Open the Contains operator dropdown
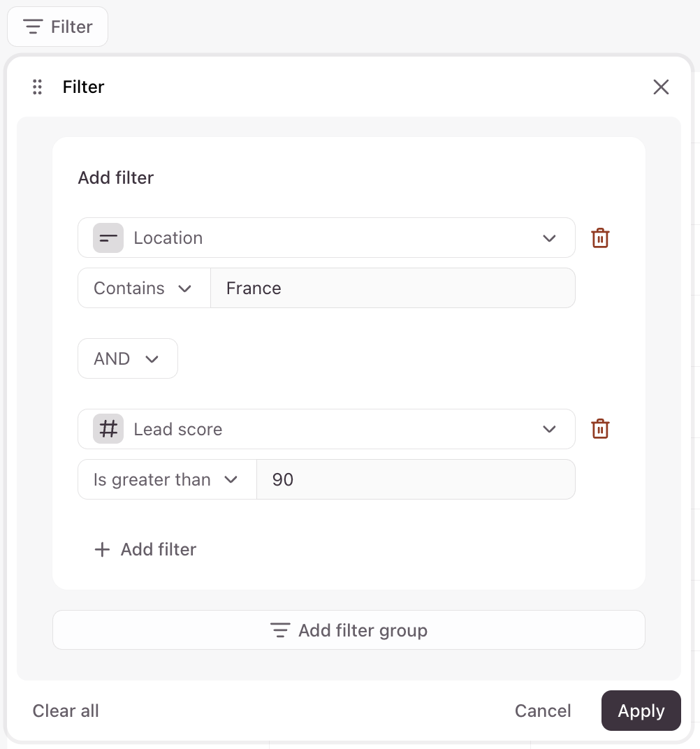The height and width of the screenshot is (749, 700). click(x=144, y=289)
